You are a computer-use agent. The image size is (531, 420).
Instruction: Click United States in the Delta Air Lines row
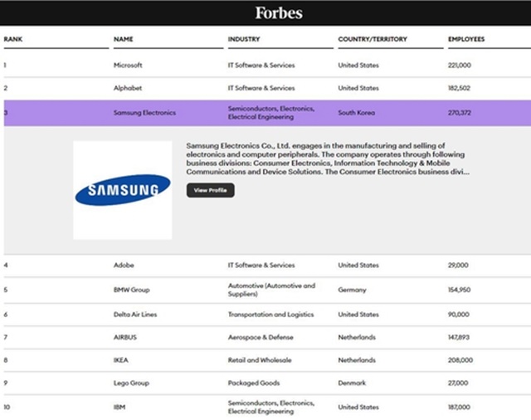358,315
